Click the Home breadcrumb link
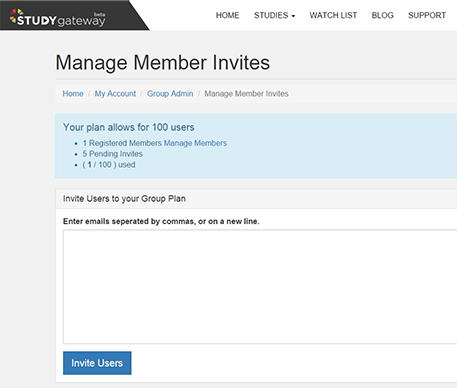 click(x=73, y=94)
